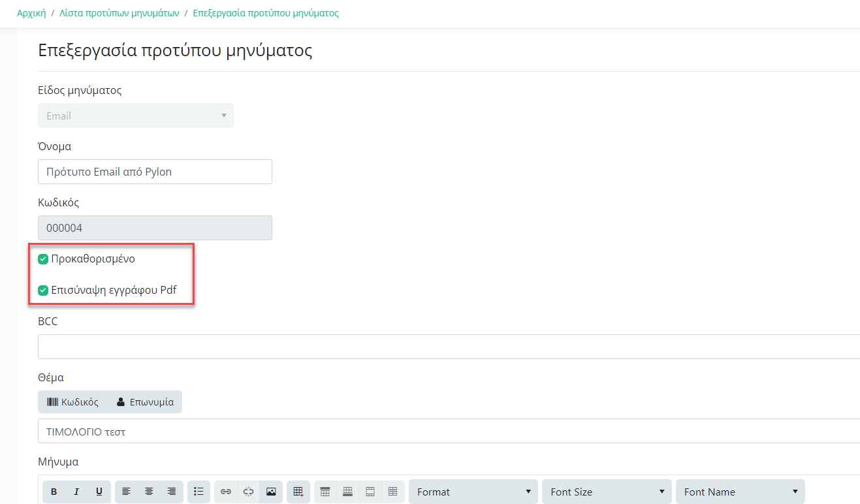Insert an image into the message
The image size is (860, 504).
[271, 492]
